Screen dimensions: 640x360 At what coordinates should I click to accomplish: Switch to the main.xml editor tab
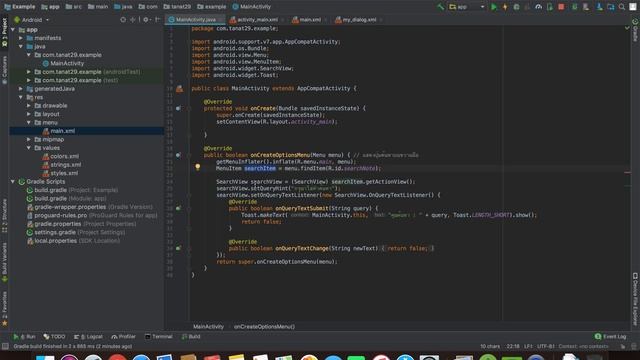click(x=309, y=20)
